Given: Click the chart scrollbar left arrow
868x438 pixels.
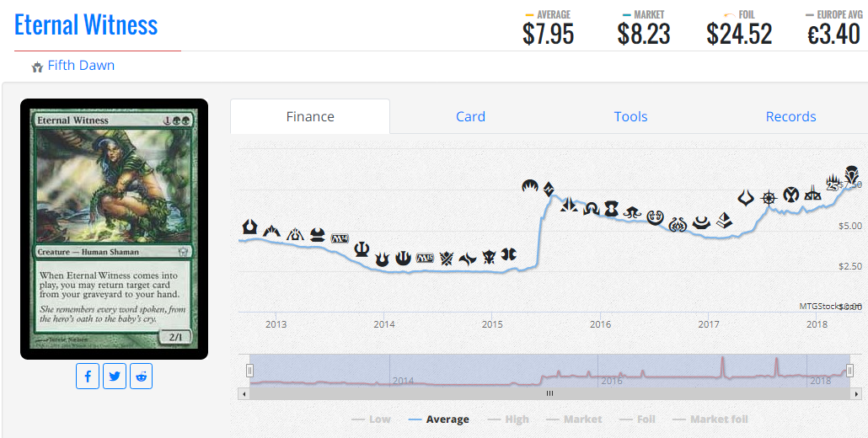Looking at the screenshot, I should (244, 393).
